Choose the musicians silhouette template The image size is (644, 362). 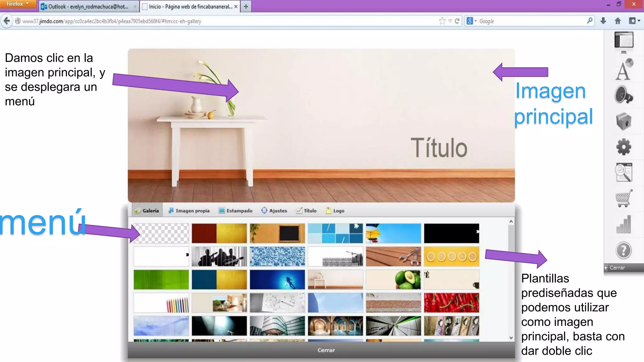click(x=219, y=256)
